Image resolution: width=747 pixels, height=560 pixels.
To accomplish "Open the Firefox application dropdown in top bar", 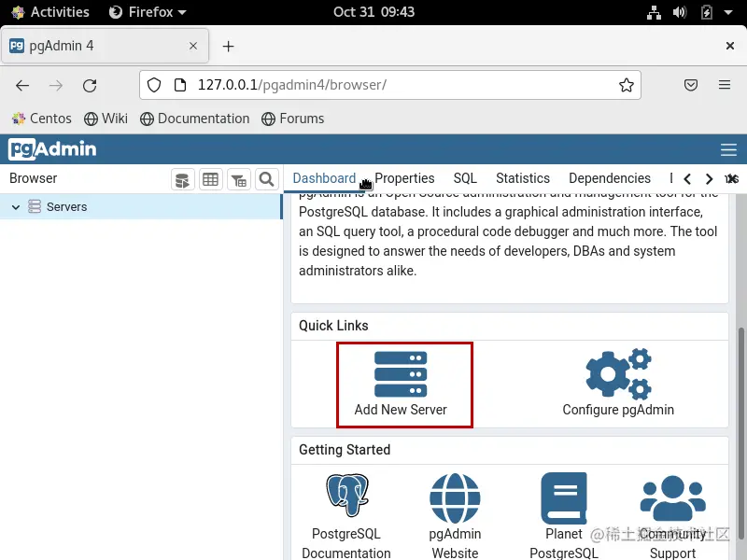I will [148, 12].
